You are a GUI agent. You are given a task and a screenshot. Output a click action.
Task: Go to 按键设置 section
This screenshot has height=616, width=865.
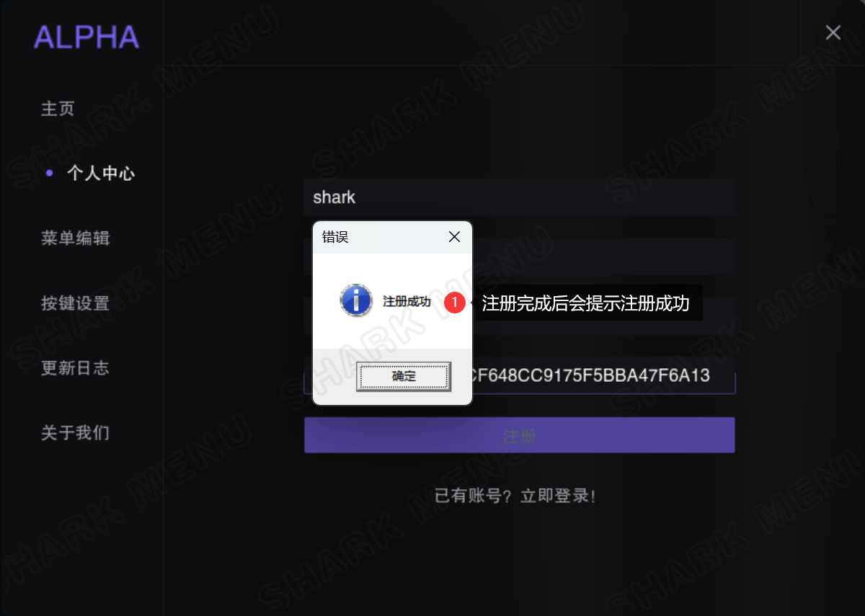(x=75, y=303)
